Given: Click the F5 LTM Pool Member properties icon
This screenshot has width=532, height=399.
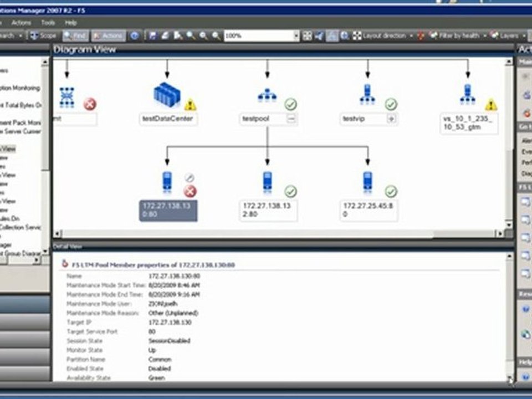Looking at the screenshot, I should (65, 264).
